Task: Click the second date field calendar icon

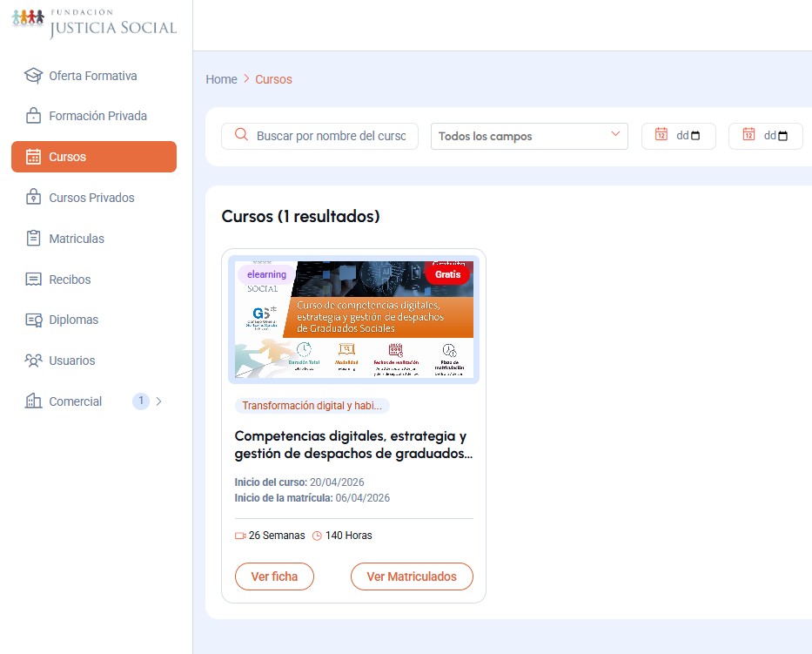Action: point(748,135)
